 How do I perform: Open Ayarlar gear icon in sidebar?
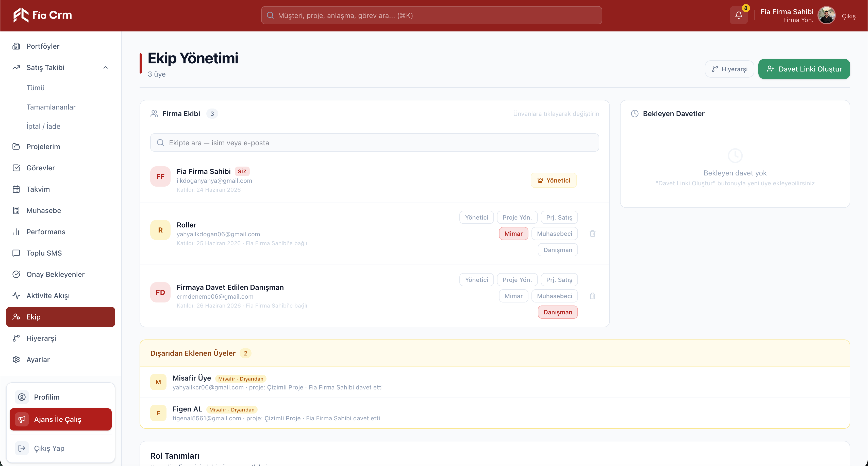(x=16, y=360)
